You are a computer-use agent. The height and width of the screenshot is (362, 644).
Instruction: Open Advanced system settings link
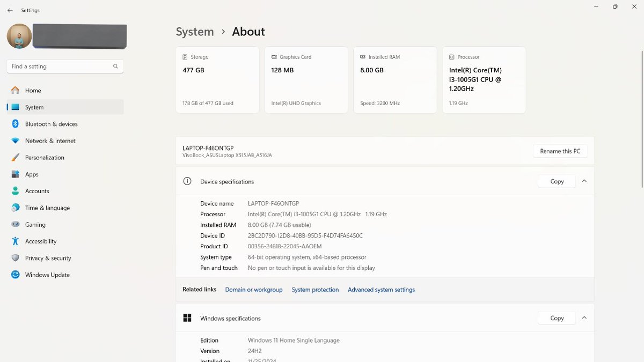click(x=381, y=290)
